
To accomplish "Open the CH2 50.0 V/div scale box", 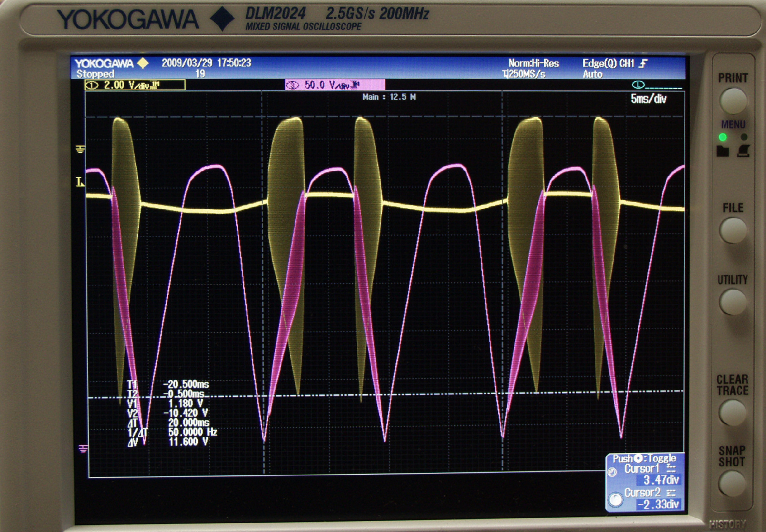I will point(335,85).
